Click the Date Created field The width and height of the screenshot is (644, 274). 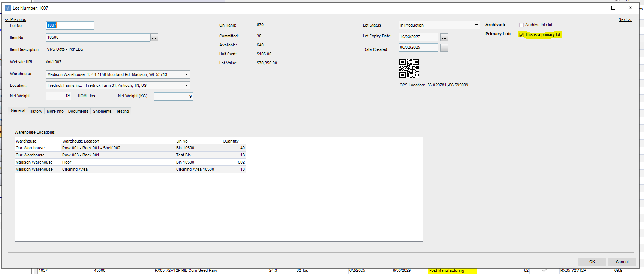tap(418, 47)
